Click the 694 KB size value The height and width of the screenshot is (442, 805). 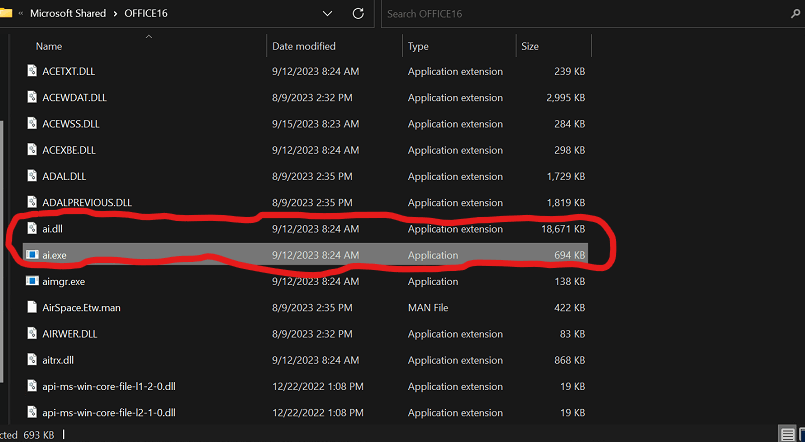(x=569, y=255)
